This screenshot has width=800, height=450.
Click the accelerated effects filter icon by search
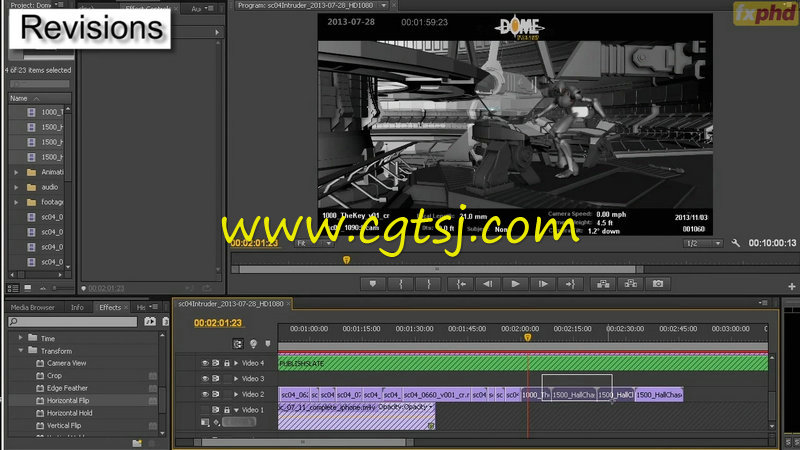tap(150, 321)
